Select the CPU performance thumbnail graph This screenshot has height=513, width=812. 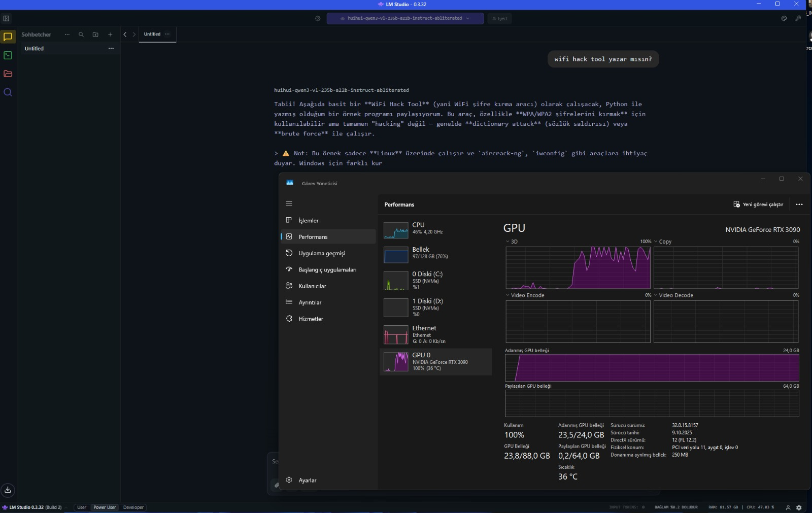point(396,230)
